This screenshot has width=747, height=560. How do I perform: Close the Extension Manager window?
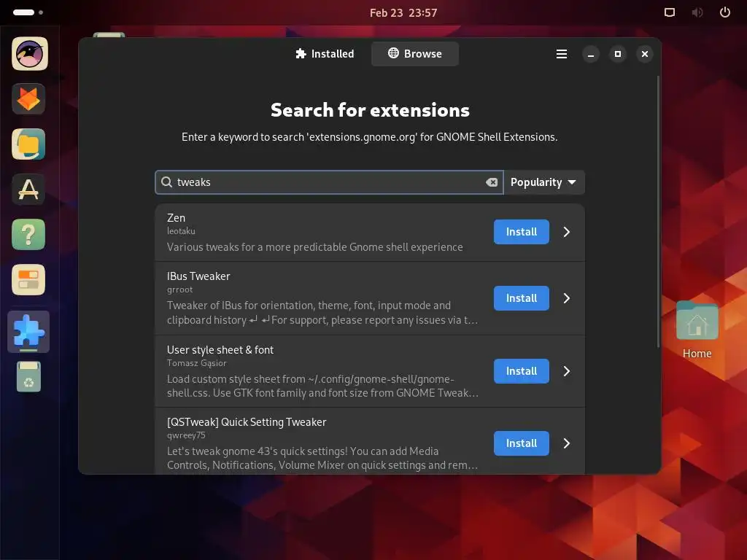645,54
